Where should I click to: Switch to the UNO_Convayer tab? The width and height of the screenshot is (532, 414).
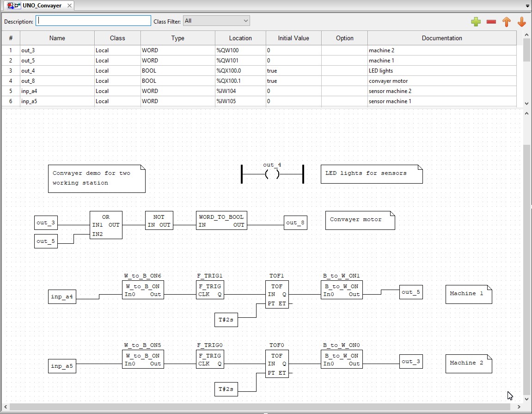pyautogui.click(x=38, y=6)
